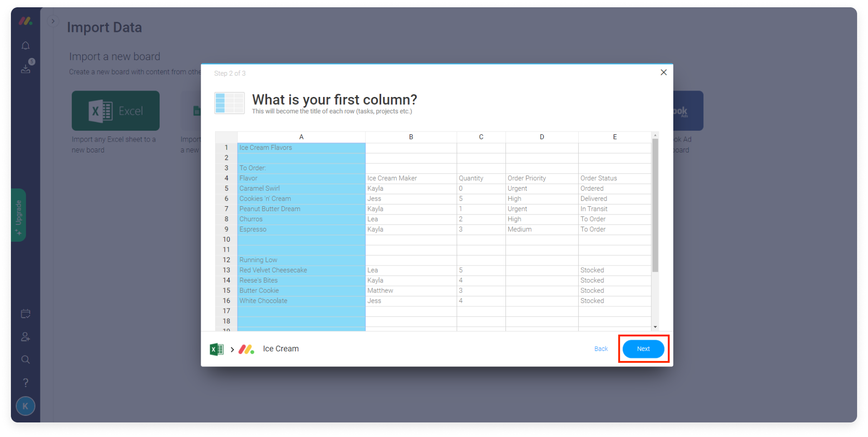The height and width of the screenshot is (437, 868).
Task: Click the 'Peanut Butter Dream' cell
Action: click(x=301, y=209)
